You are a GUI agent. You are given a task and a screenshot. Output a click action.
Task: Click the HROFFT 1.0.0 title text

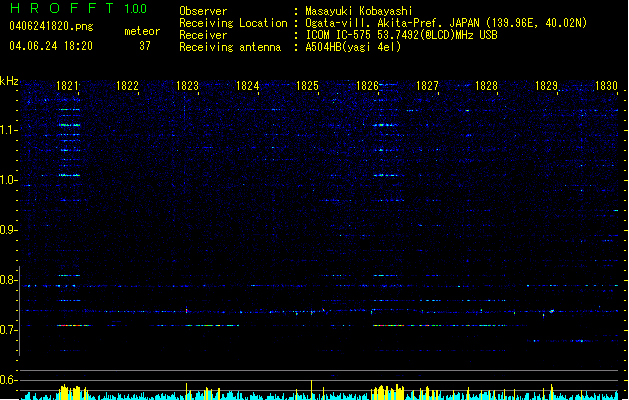click(78, 8)
